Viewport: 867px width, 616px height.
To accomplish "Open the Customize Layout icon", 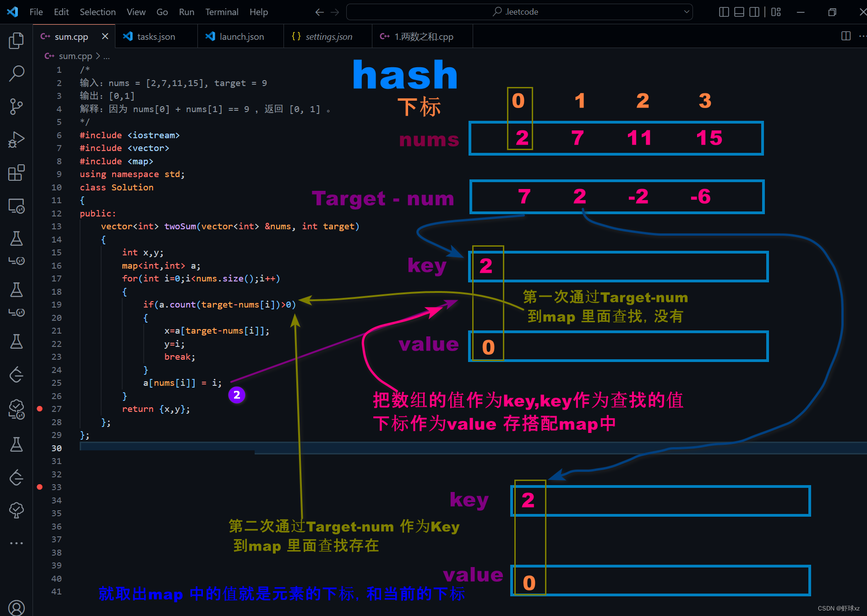I will [776, 12].
